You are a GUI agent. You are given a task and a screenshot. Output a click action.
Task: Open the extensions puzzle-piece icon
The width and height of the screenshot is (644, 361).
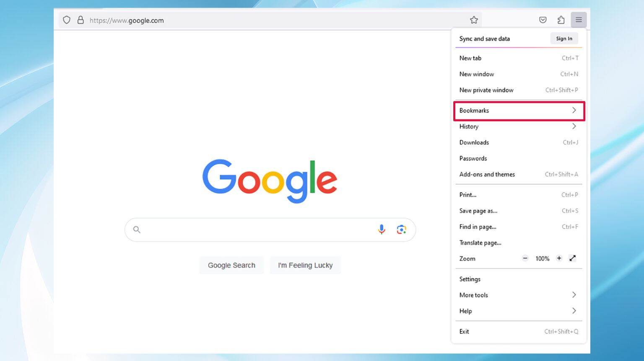(561, 19)
